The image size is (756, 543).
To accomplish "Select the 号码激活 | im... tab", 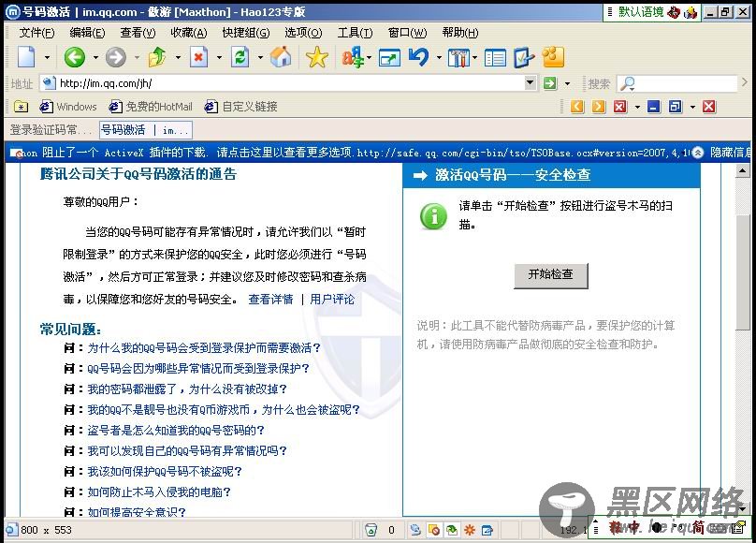I will pos(146,130).
